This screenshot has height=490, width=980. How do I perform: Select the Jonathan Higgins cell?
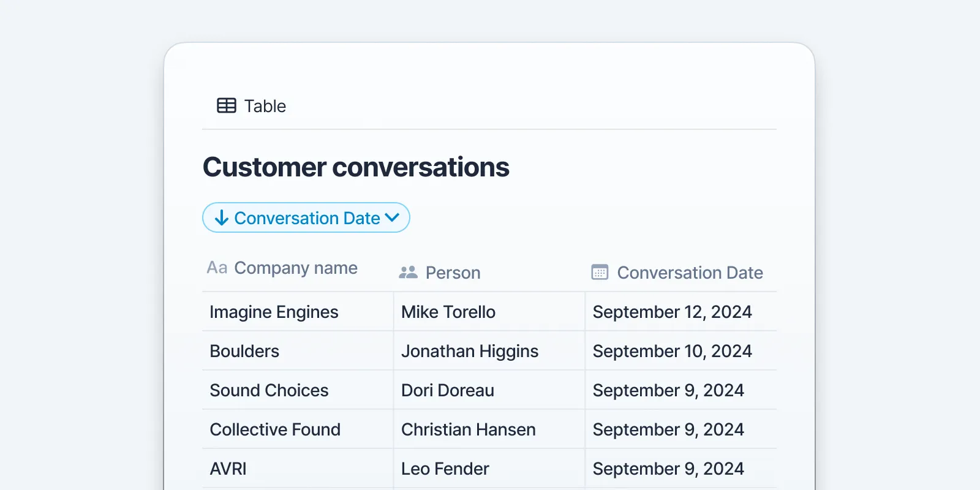(x=470, y=351)
